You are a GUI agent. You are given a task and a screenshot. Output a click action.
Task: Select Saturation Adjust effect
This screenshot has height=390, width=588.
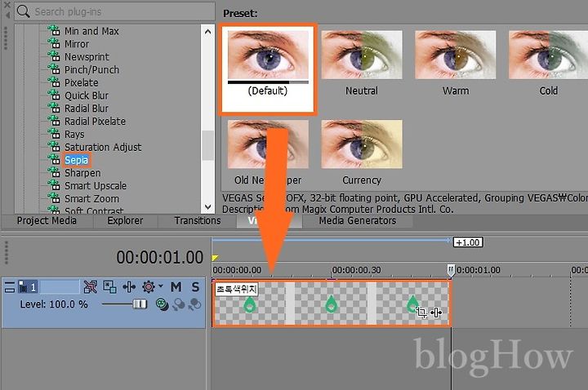pyautogui.click(x=103, y=147)
